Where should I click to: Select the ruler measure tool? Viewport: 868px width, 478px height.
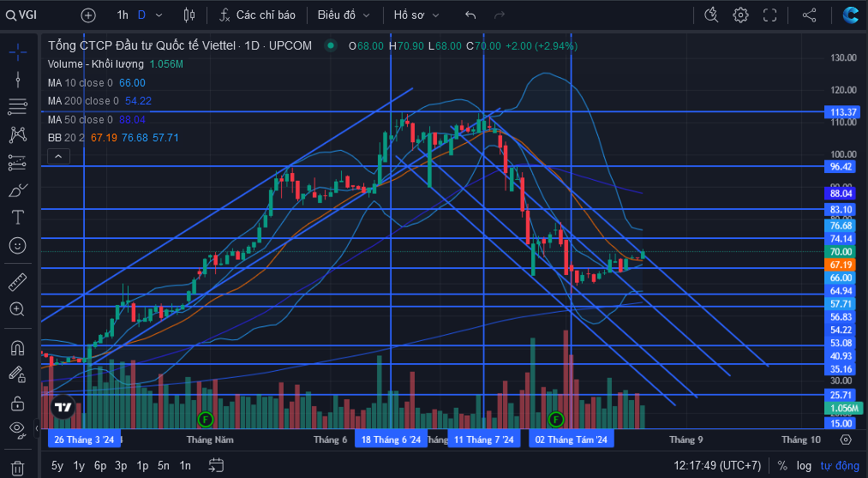tap(18, 282)
